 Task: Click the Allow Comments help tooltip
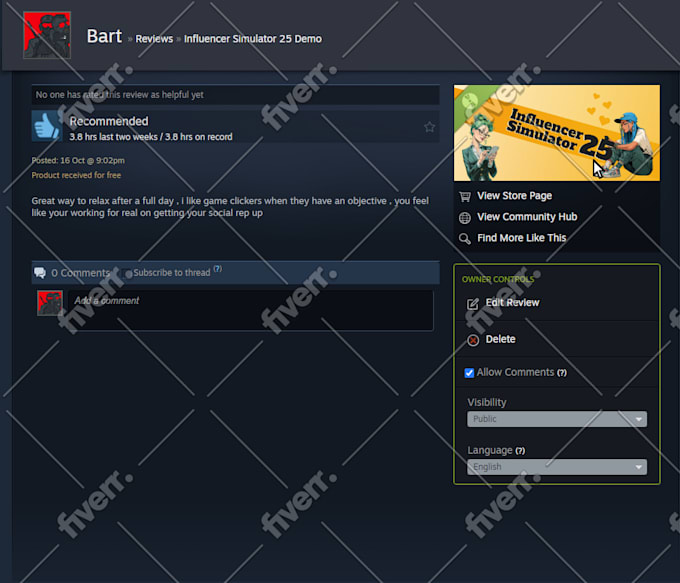click(x=562, y=373)
